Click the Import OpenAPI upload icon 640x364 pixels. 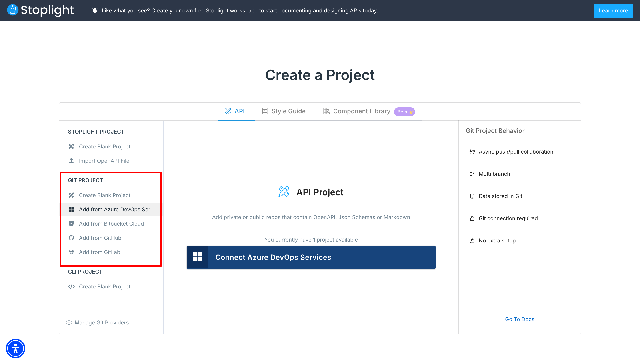click(71, 161)
